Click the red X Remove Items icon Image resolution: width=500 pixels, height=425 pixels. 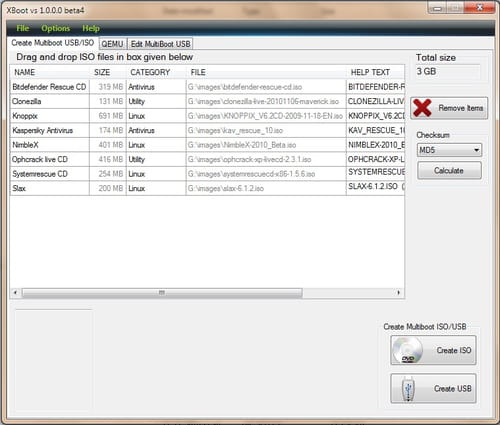pyautogui.click(x=422, y=108)
